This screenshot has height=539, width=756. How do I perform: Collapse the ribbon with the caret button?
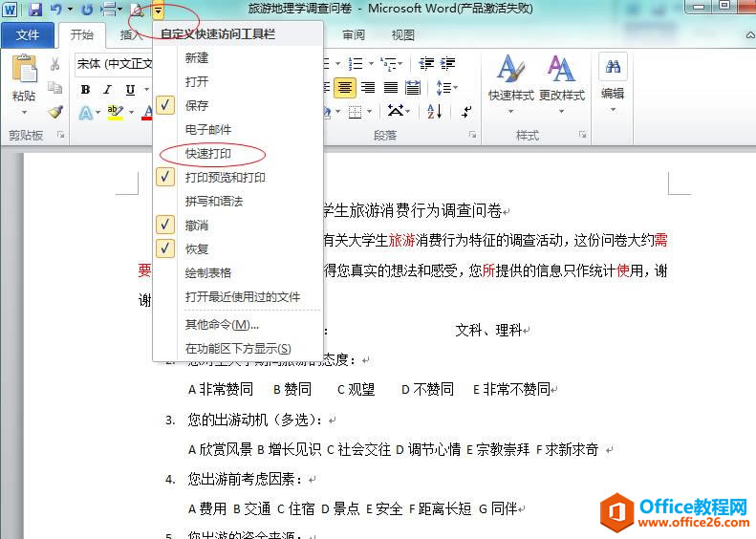click(750, 34)
